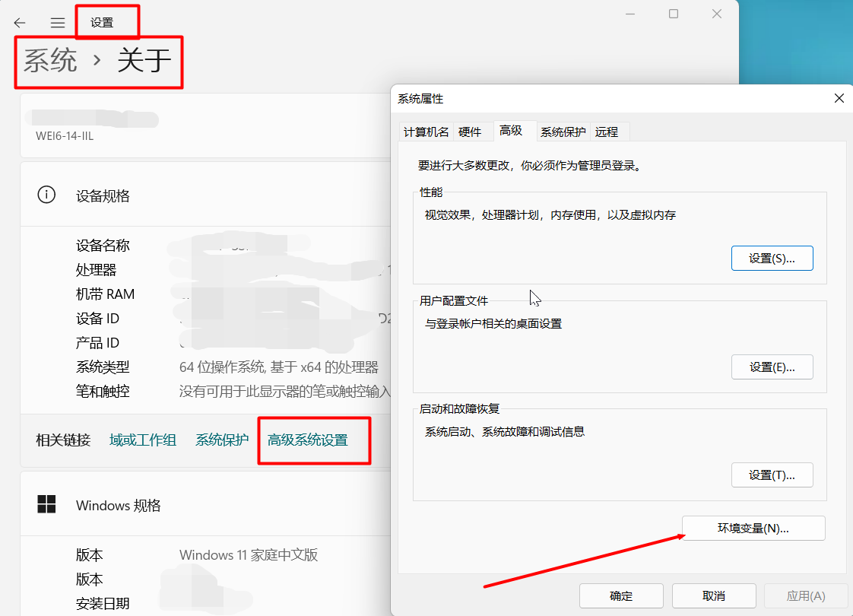Viewport: 853px width, 616px height.
Task: Confirm with the 确定 button
Action: 621,596
